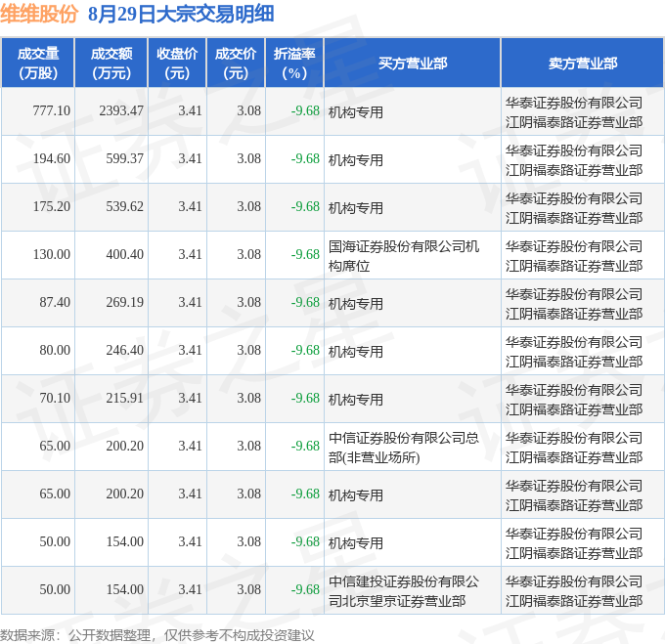Click 机构专用 in the 80.00 row

point(356,352)
